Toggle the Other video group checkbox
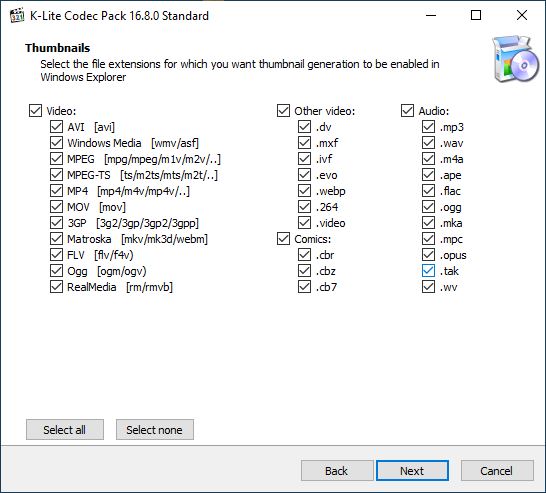 [283, 111]
